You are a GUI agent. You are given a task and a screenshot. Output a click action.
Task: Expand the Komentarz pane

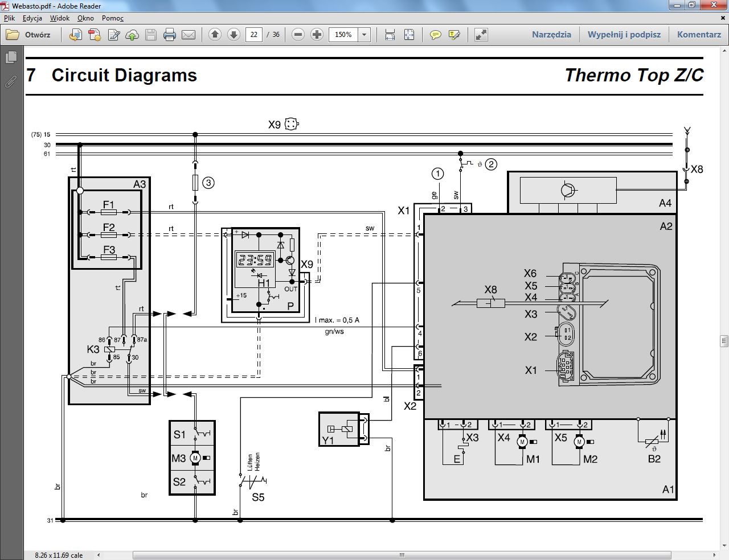pos(699,35)
